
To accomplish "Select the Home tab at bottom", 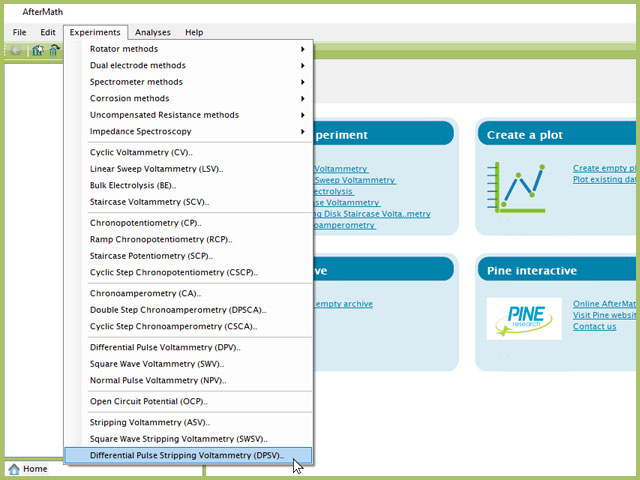I will 28,469.
